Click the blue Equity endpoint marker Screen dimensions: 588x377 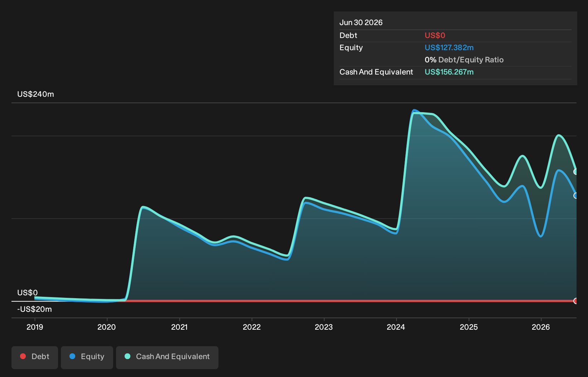coord(576,195)
